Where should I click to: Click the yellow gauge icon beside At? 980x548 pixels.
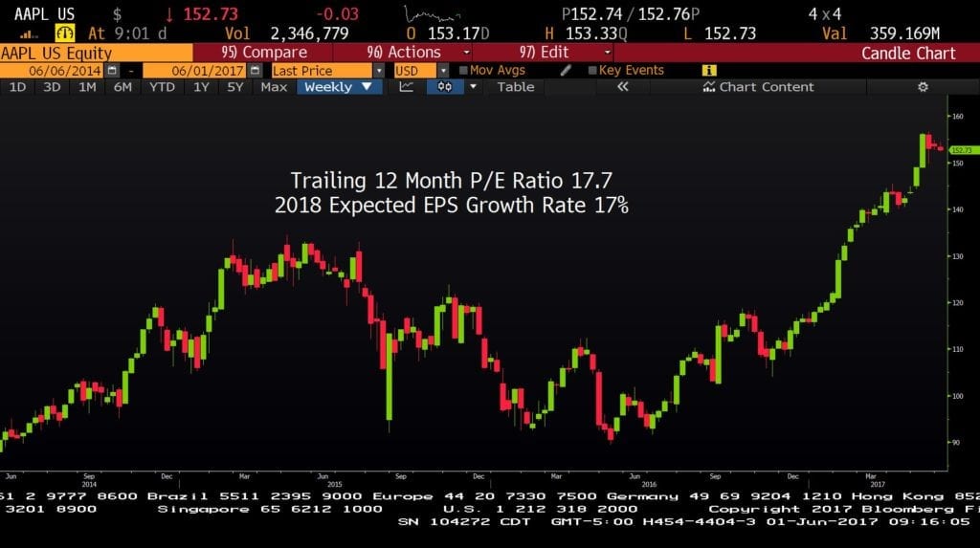[64, 33]
